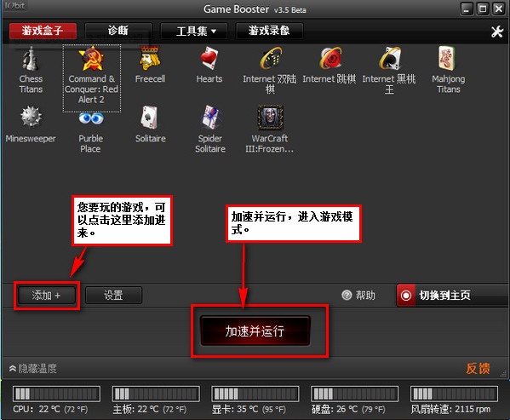The height and width of the screenshot is (420, 510).
Task: Click the 显卡 temperature gauge bar
Action: [x=255, y=394]
